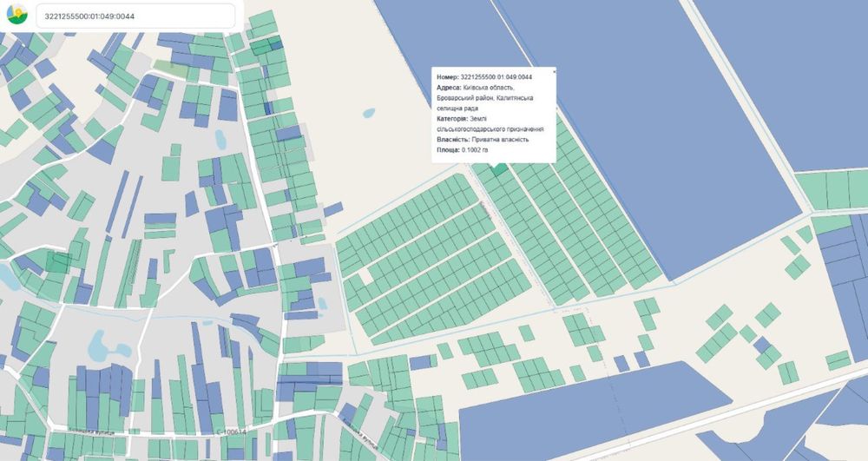This screenshot has width=868, height=461.
Task: Close the parcel info popup
Action: [554, 71]
